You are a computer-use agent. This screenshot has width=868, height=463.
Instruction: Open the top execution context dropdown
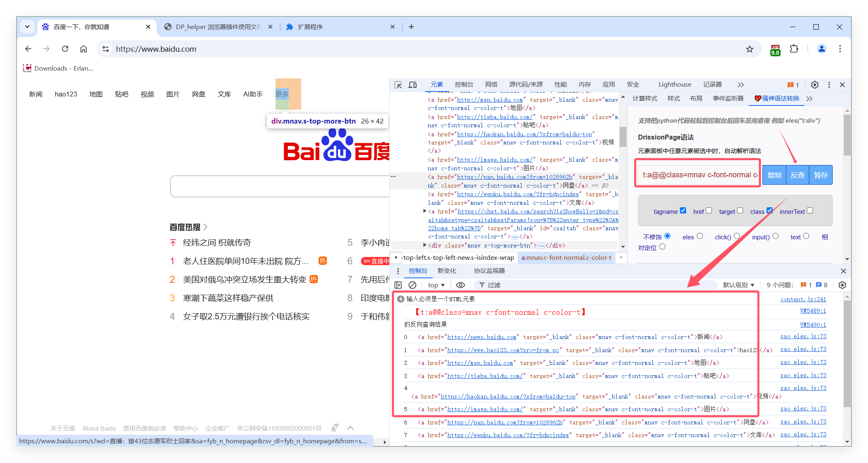(436, 285)
